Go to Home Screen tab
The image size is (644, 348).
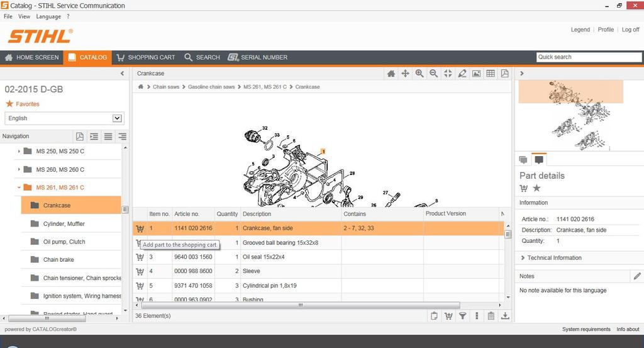click(31, 57)
